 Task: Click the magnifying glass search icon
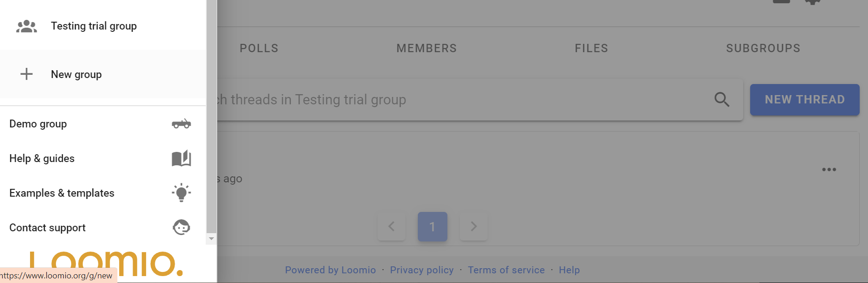tap(722, 99)
